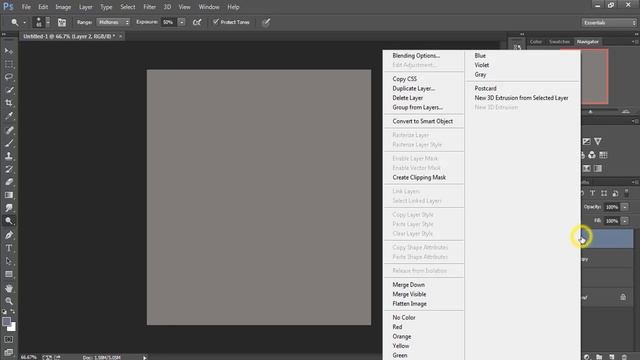
Task: Open the brush panel toggle icon
Action: point(62,22)
